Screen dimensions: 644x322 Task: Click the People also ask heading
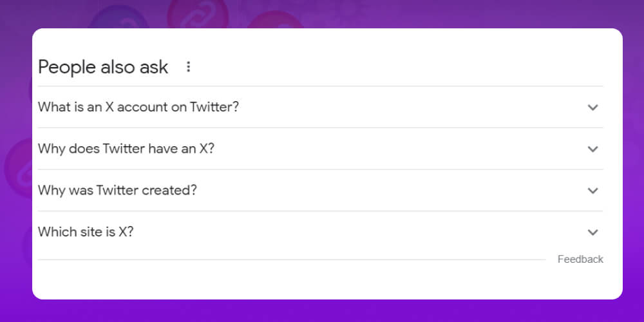point(103,67)
